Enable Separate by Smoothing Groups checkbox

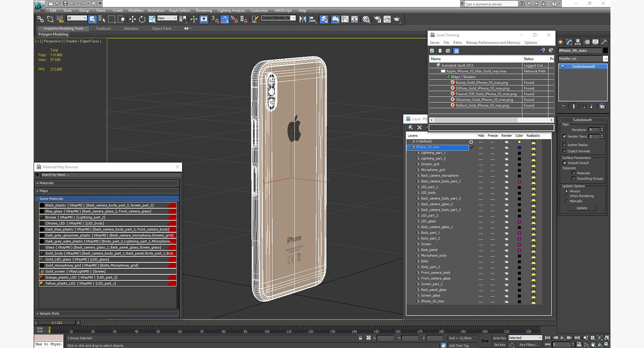pos(574,178)
